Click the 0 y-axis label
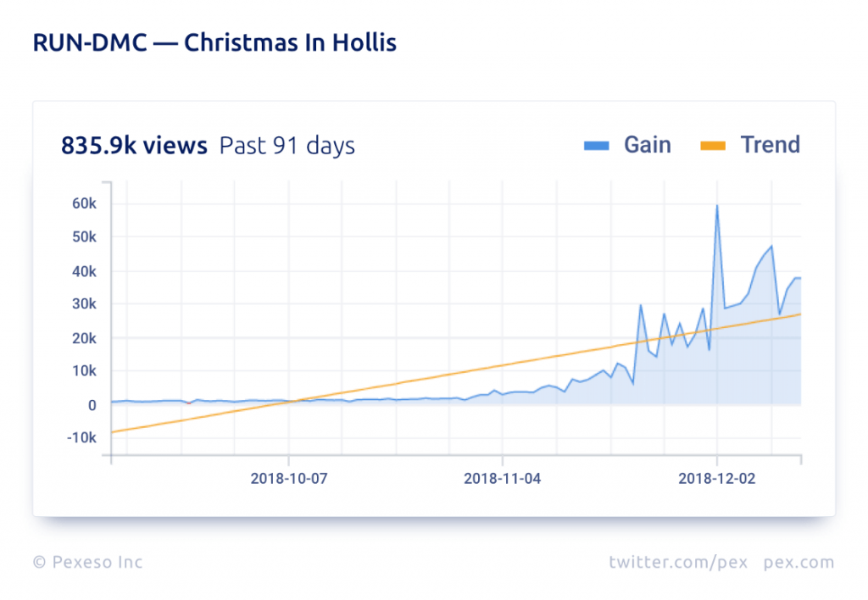Viewport: 868px width, 600px height. tap(92, 405)
